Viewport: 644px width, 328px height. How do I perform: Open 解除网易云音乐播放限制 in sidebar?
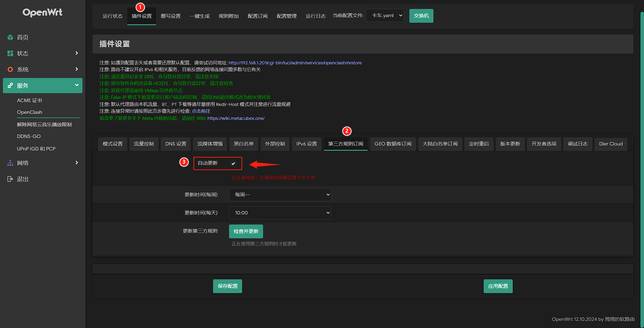coord(44,125)
